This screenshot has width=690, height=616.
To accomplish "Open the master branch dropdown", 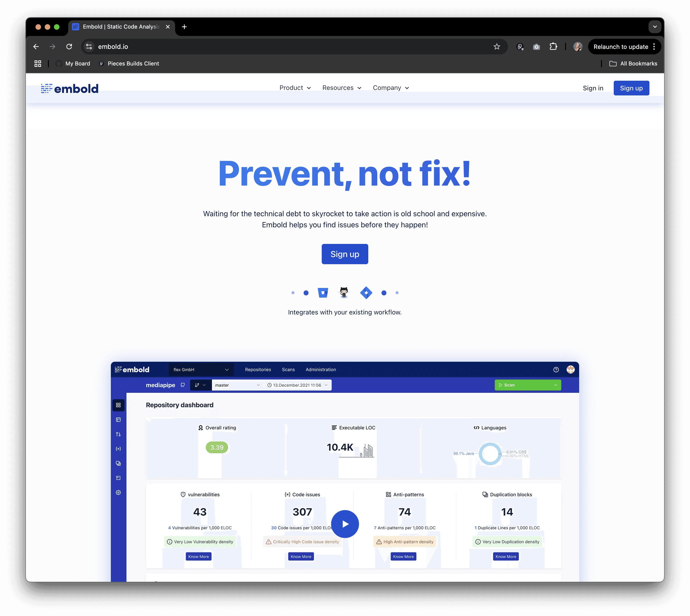I will tap(238, 385).
